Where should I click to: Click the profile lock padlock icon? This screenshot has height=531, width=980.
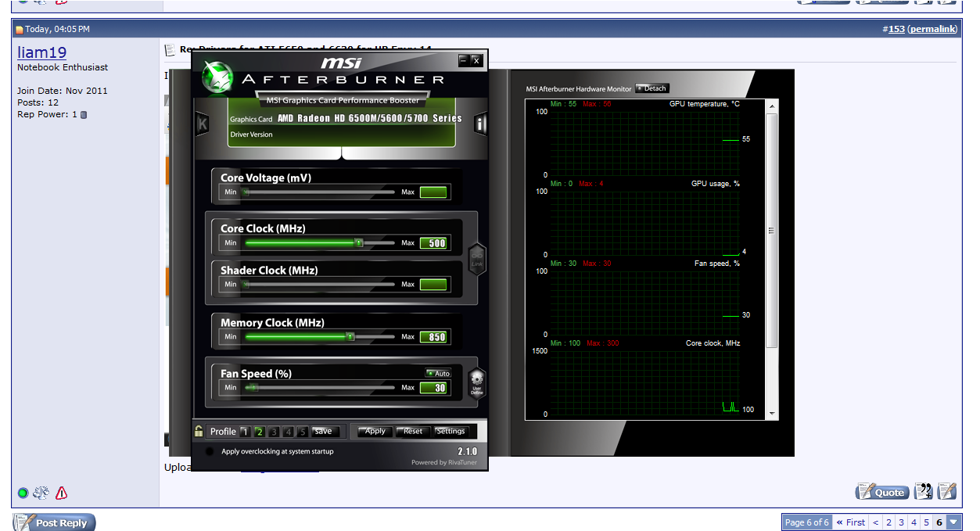point(199,431)
